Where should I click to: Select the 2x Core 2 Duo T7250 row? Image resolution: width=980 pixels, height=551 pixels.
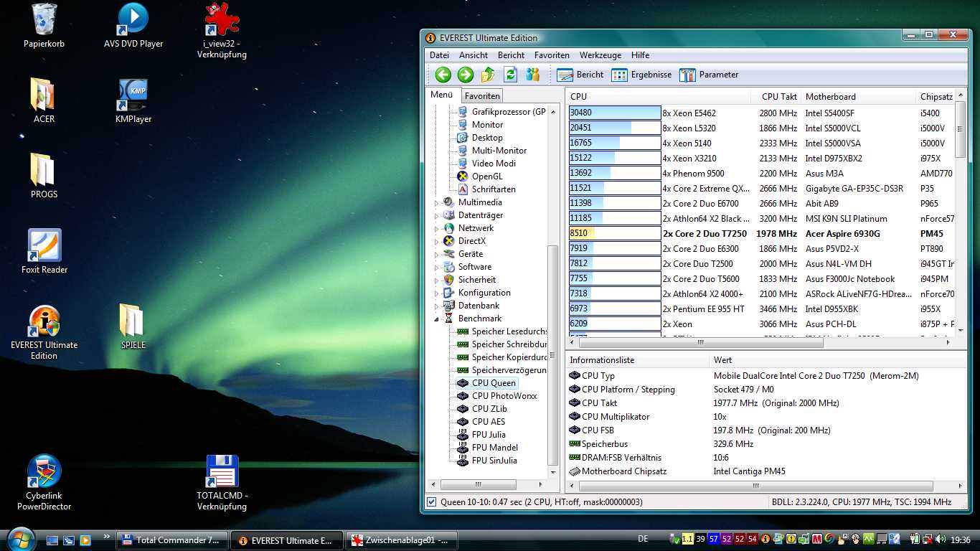click(762, 233)
